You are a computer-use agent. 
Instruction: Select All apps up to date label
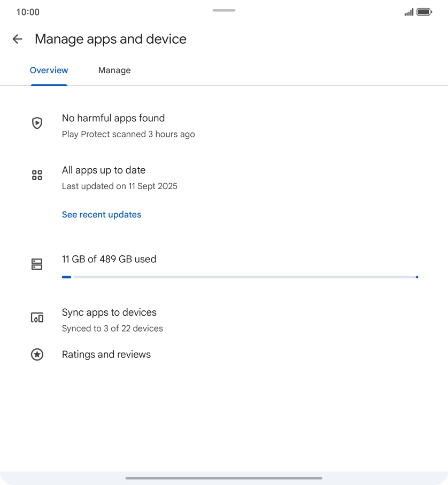[x=104, y=170]
